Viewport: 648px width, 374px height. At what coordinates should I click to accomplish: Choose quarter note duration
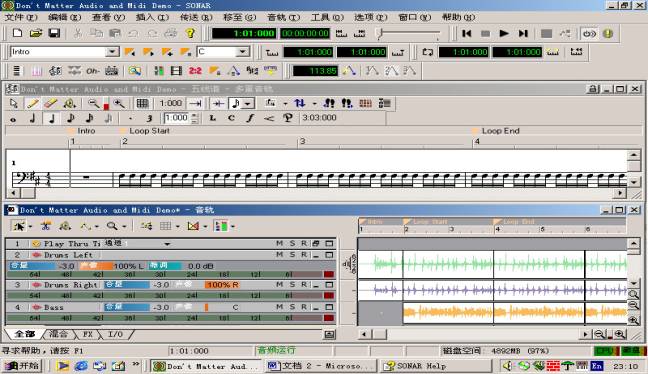pyautogui.click(x=52, y=119)
